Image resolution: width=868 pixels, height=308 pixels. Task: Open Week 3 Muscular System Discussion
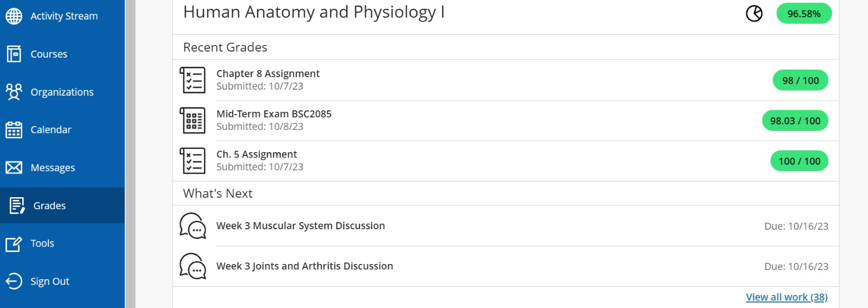click(301, 226)
